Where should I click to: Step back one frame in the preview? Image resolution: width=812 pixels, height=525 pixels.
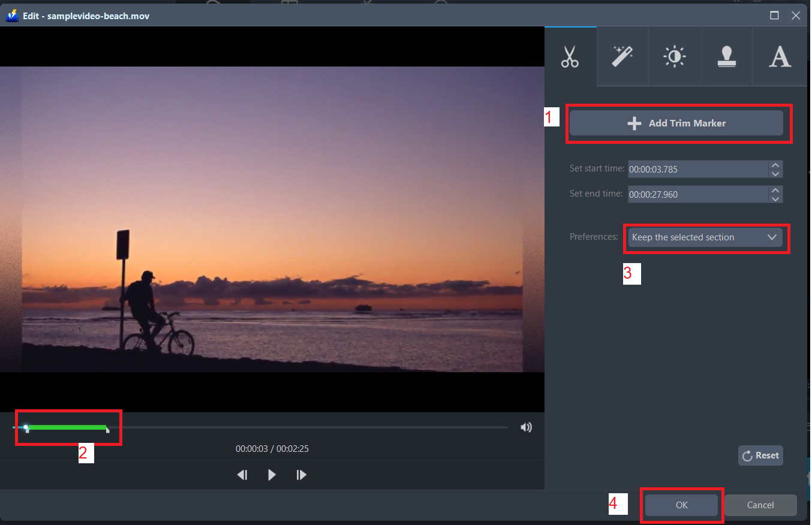click(x=242, y=475)
